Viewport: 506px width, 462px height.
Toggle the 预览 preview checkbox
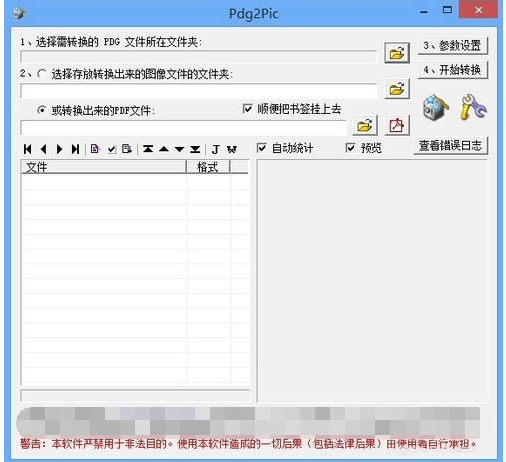350,148
